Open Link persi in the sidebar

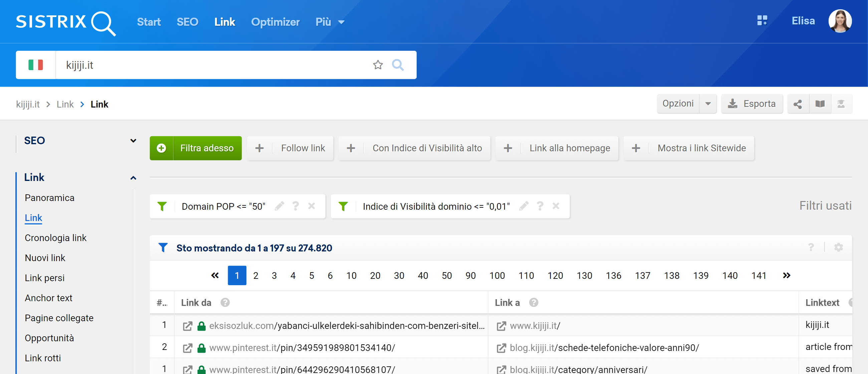tap(44, 278)
